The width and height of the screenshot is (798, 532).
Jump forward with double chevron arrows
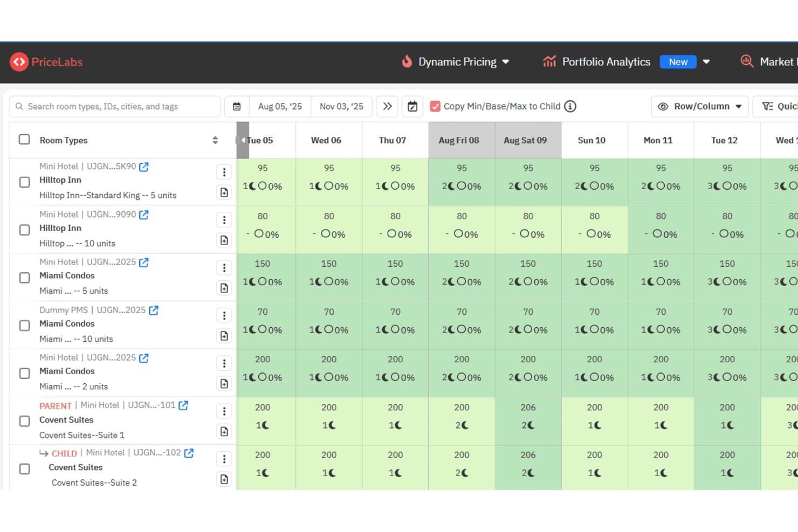coord(387,106)
